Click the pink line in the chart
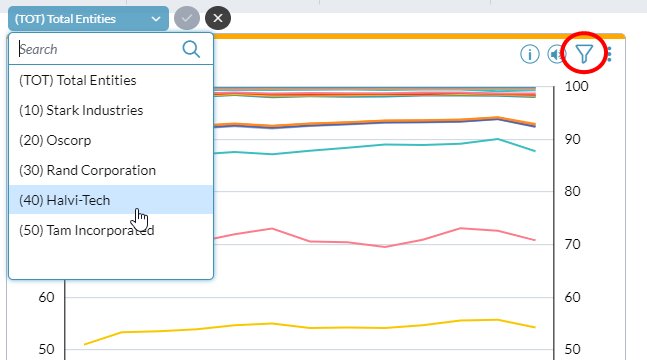Viewport: 647px width, 360px height. click(x=385, y=246)
